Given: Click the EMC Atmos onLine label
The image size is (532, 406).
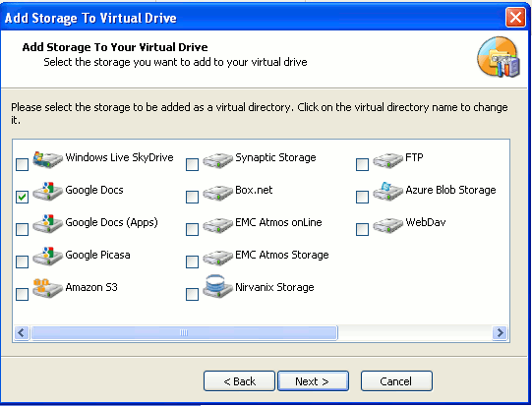Looking at the screenshot, I should pos(278,222).
